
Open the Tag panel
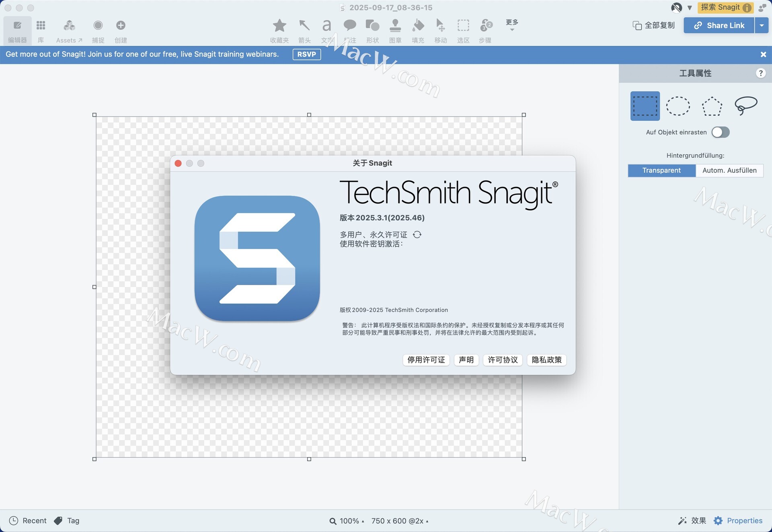pyautogui.click(x=67, y=521)
